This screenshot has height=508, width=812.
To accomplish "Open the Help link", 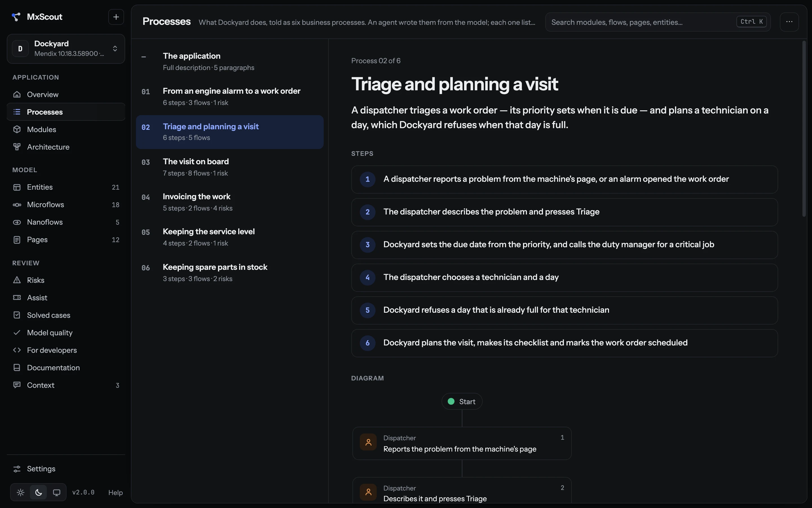I will [x=115, y=492].
